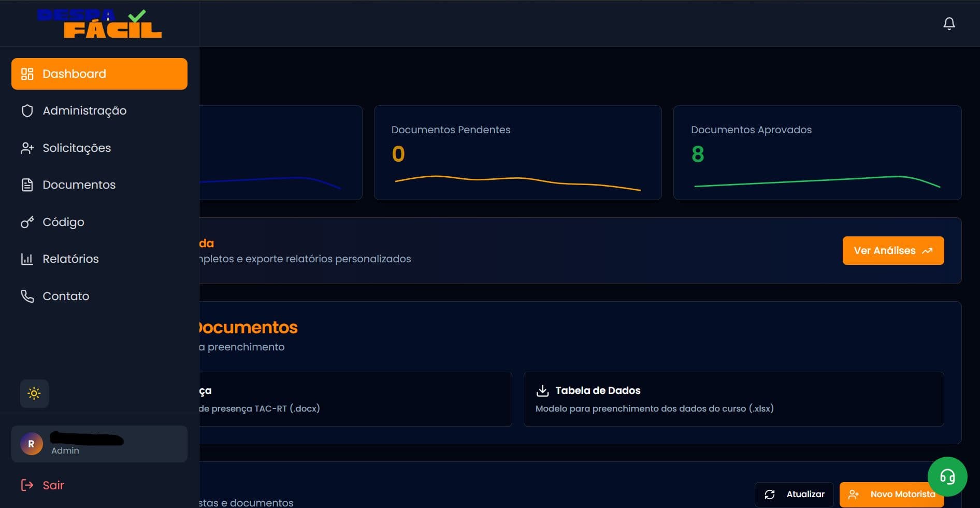Click the Código key icon

tap(27, 222)
